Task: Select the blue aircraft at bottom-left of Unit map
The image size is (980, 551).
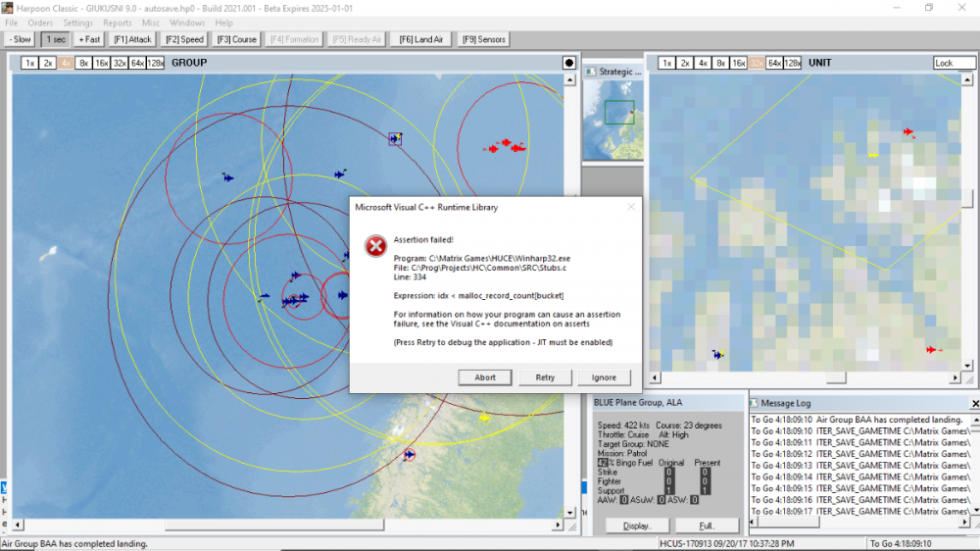Action: tap(718, 355)
